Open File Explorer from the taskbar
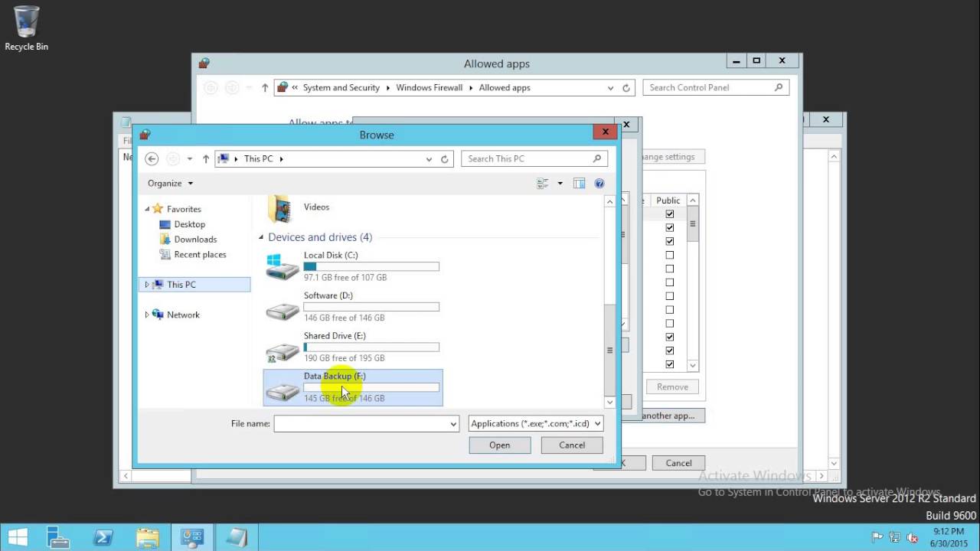Screen dimensions: 980x551 click(148, 537)
